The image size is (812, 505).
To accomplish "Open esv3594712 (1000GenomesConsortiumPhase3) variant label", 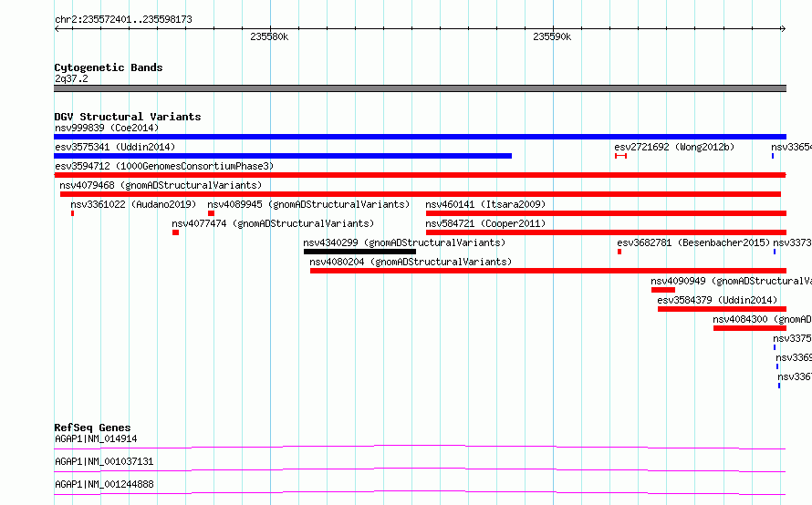I will point(164,166).
